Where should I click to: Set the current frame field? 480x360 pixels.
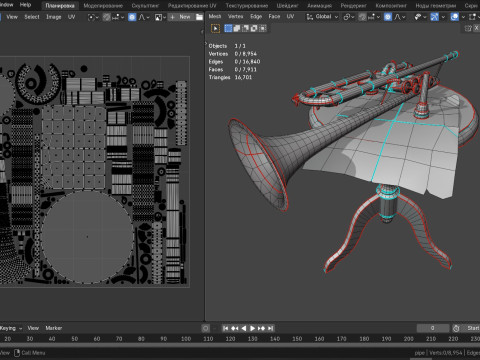pos(433,328)
